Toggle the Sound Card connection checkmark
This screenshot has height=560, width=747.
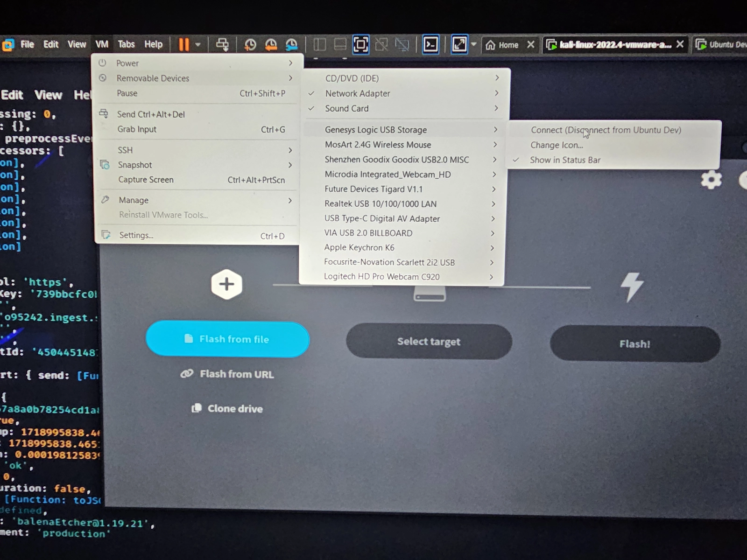(x=346, y=108)
